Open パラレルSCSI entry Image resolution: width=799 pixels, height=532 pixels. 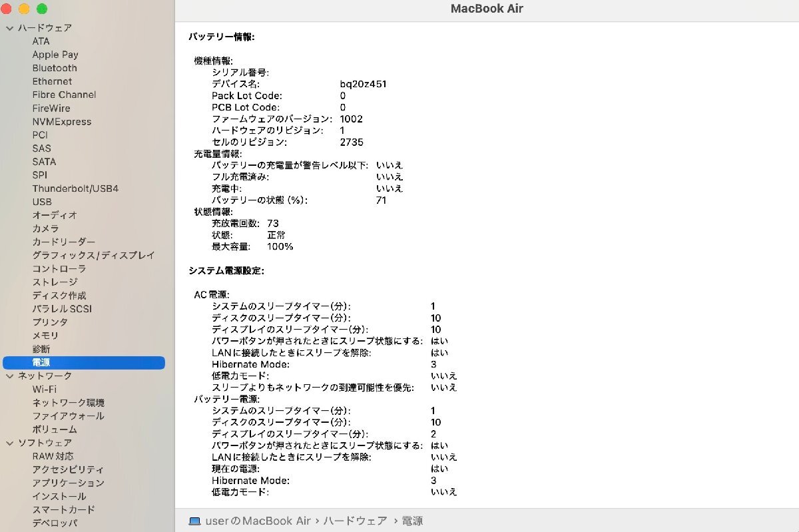pyautogui.click(x=62, y=309)
